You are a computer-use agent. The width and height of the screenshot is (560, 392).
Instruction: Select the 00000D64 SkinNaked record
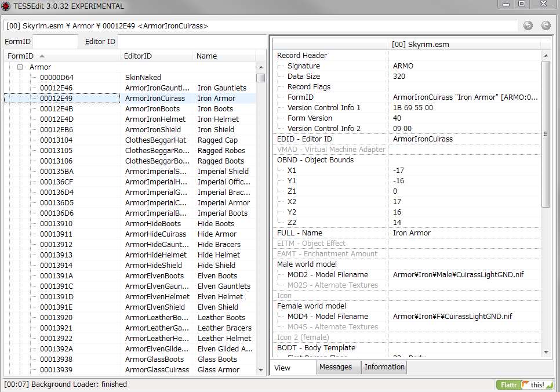[x=130, y=77]
